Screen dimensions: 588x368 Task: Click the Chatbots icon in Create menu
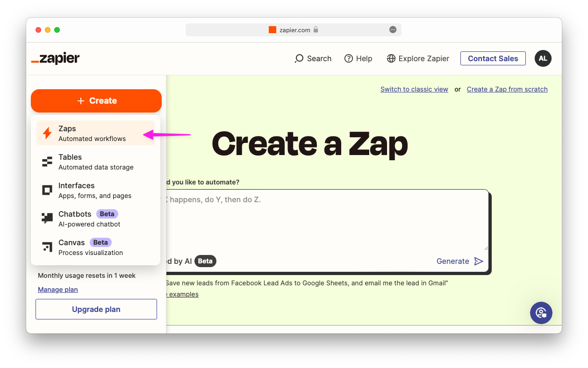coord(47,219)
